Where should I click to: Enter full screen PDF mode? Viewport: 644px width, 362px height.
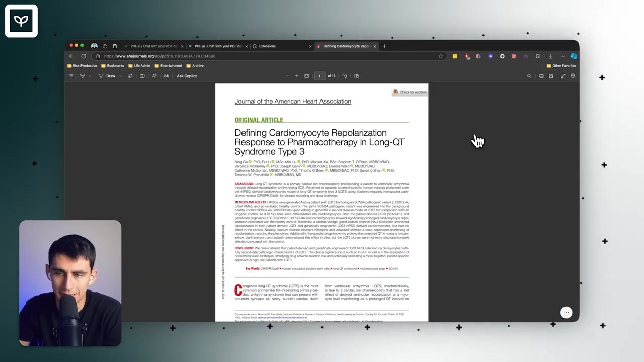563,76
